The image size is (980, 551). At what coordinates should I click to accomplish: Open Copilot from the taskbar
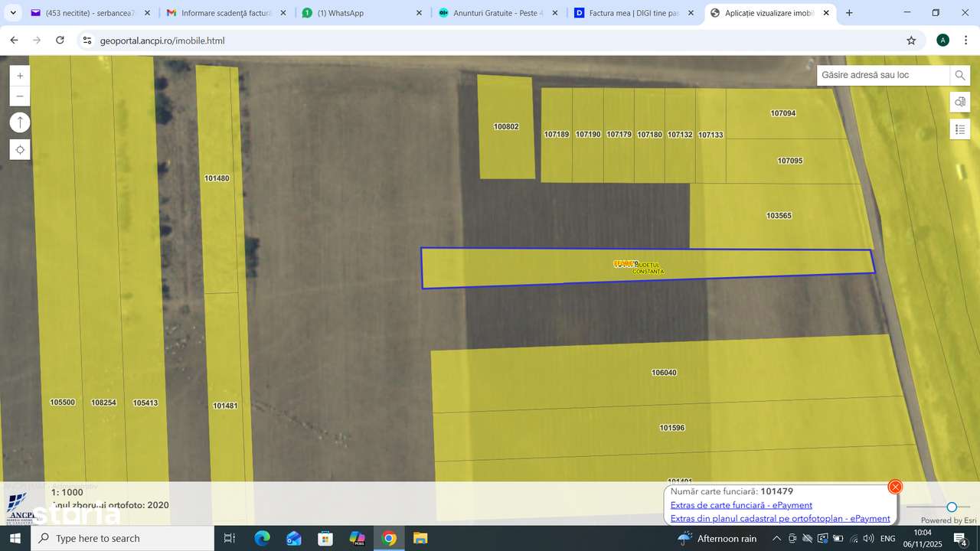coord(357,539)
